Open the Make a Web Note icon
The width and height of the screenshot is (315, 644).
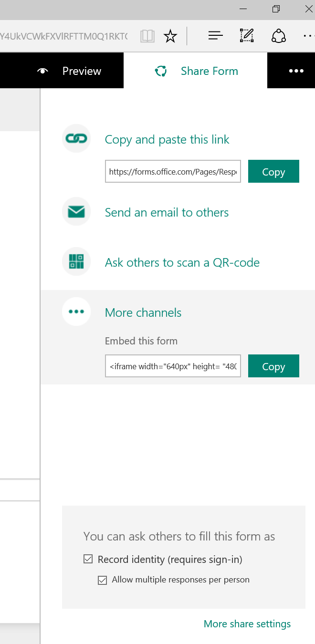coord(246,36)
